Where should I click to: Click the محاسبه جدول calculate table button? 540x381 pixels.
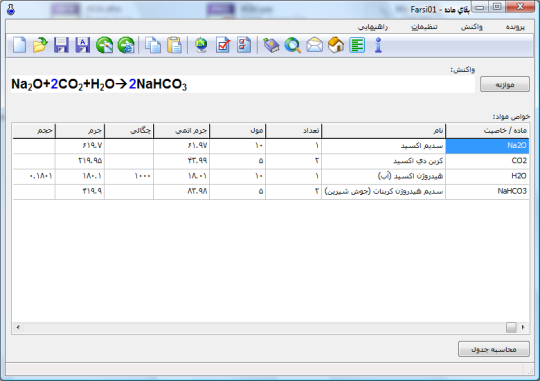point(494,349)
